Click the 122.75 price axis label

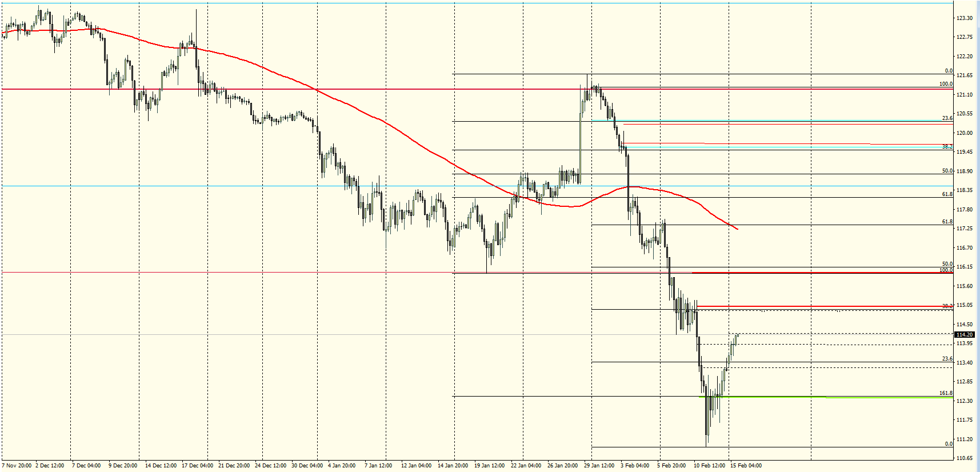[x=965, y=37]
